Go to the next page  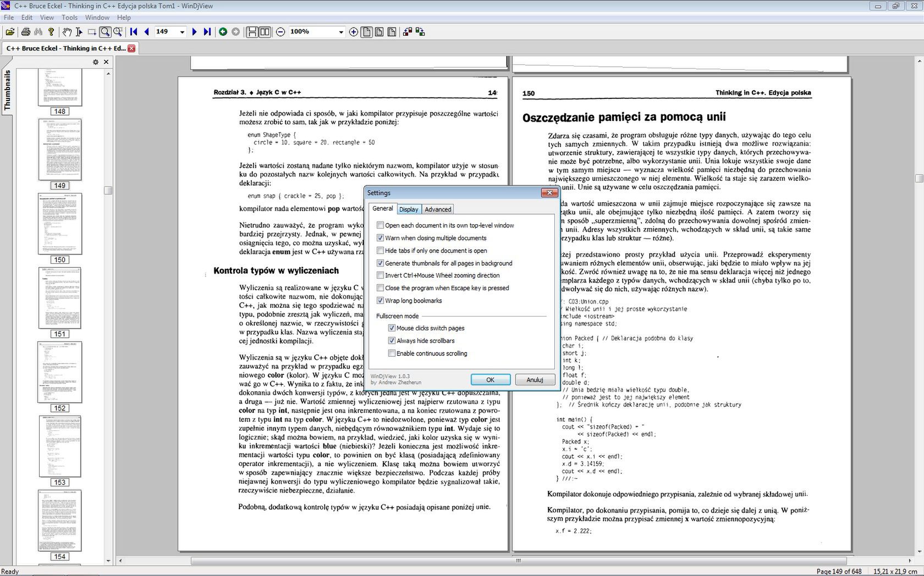[x=194, y=32]
